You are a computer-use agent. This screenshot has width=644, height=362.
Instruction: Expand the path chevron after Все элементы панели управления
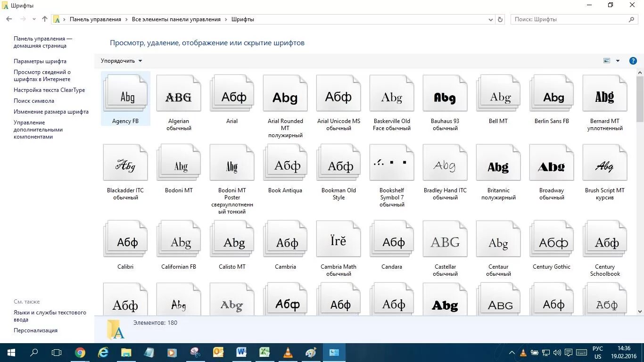coord(226,19)
